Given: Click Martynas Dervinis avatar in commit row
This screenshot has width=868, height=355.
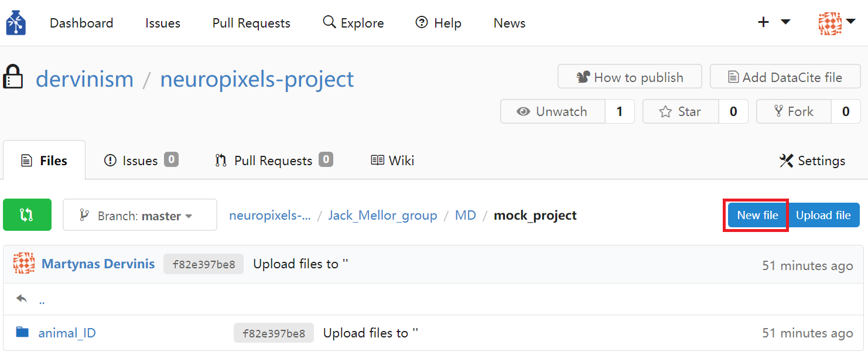Looking at the screenshot, I should [24, 264].
